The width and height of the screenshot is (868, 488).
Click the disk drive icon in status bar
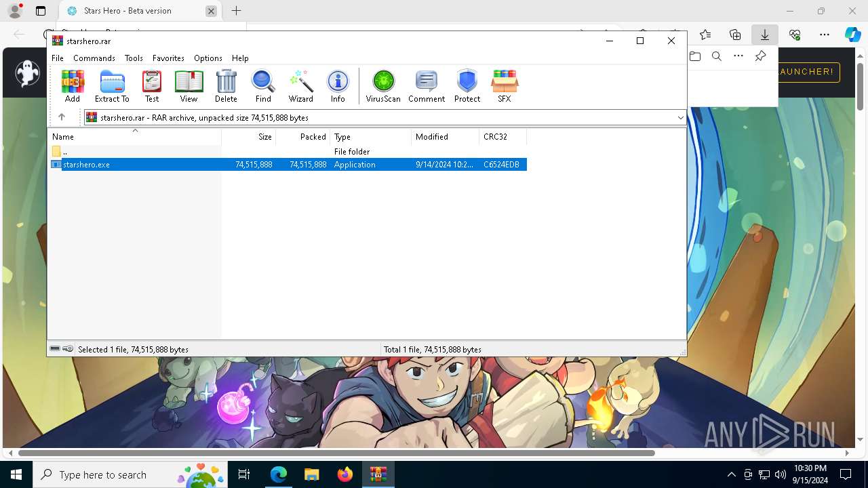[x=55, y=349]
